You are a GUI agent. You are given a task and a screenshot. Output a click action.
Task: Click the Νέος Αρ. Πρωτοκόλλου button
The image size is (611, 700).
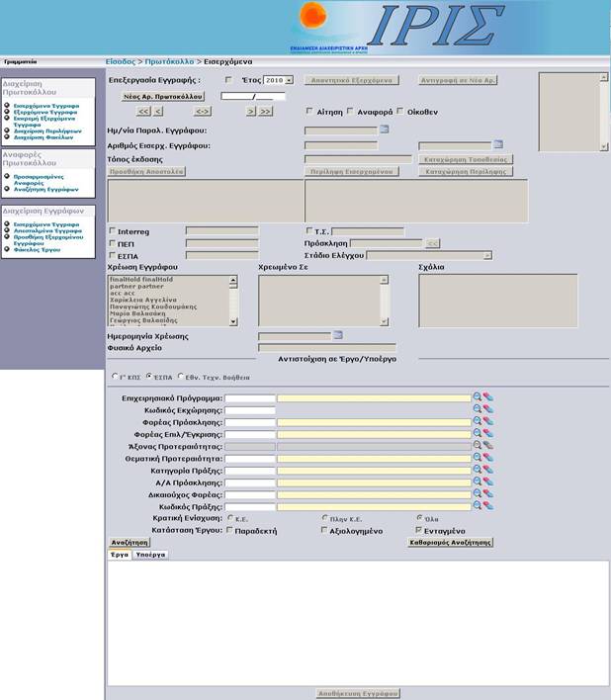tap(163, 97)
